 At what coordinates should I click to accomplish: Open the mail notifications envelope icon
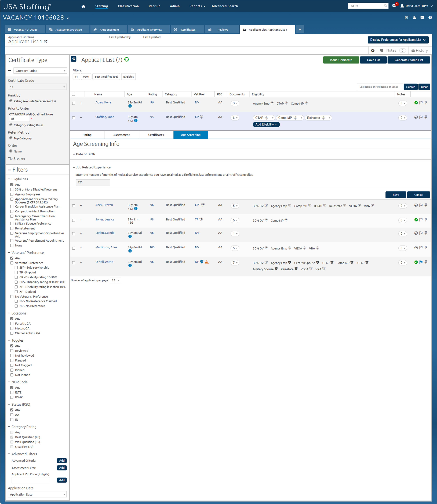point(394,6)
